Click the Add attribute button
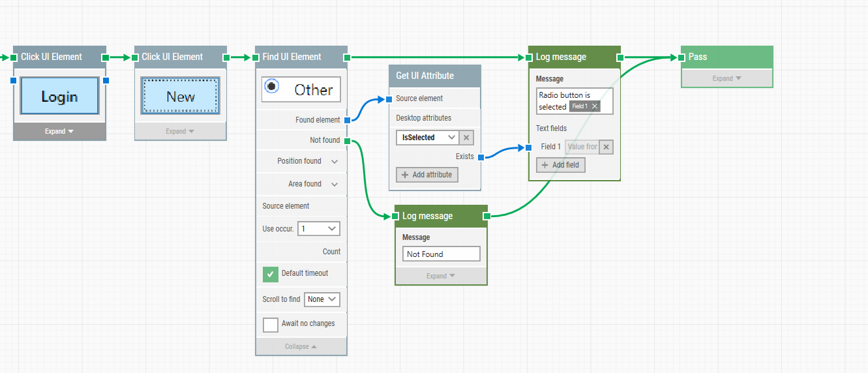868x373 pixels. click(x=427, y=175)
